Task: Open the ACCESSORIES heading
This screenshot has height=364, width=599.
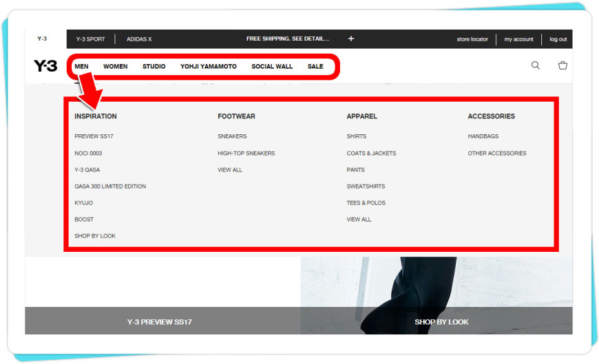Action: [x=492, y=116]
